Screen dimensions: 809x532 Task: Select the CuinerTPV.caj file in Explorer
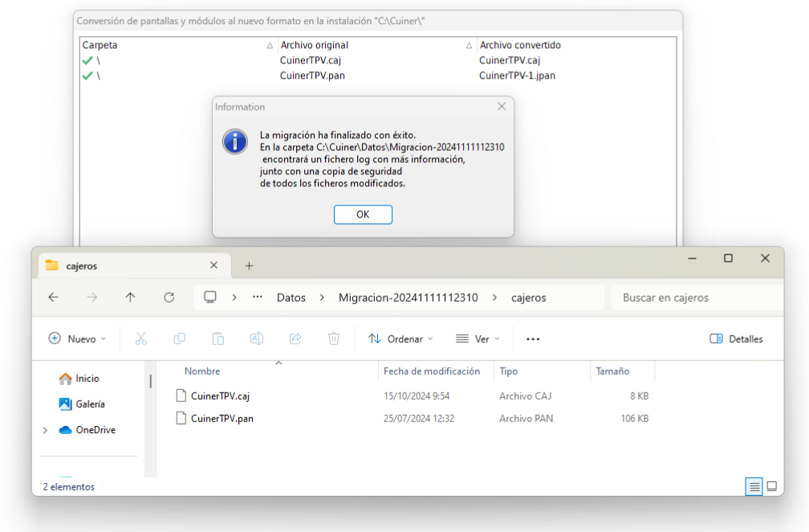(220, 396)
